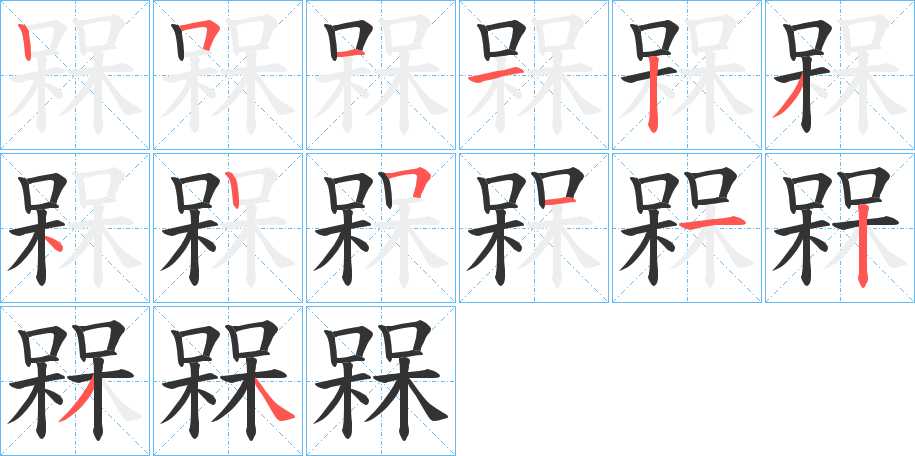Click the red right-falling stroke in step fourteen
The image size is (915, 456).
273,399
